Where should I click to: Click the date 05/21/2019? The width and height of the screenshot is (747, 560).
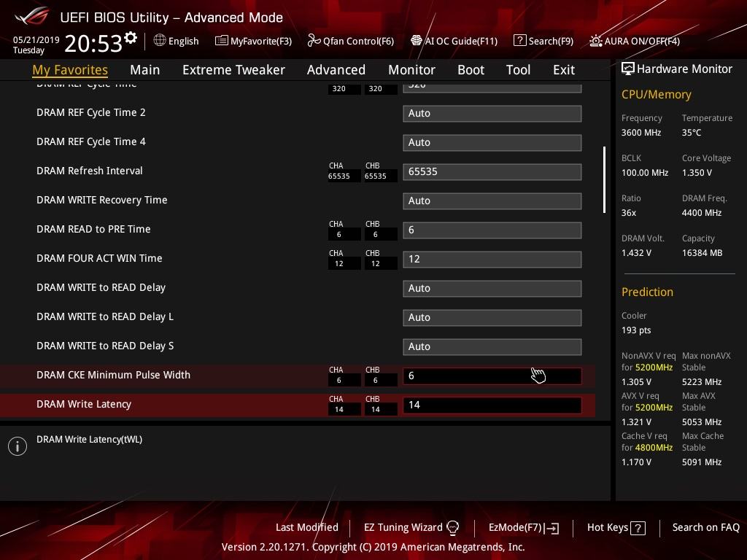[36, 40]
